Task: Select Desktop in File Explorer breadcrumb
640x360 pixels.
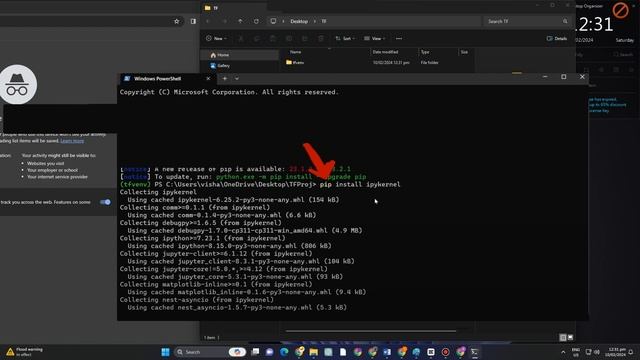Action: [x=299, y=21]
